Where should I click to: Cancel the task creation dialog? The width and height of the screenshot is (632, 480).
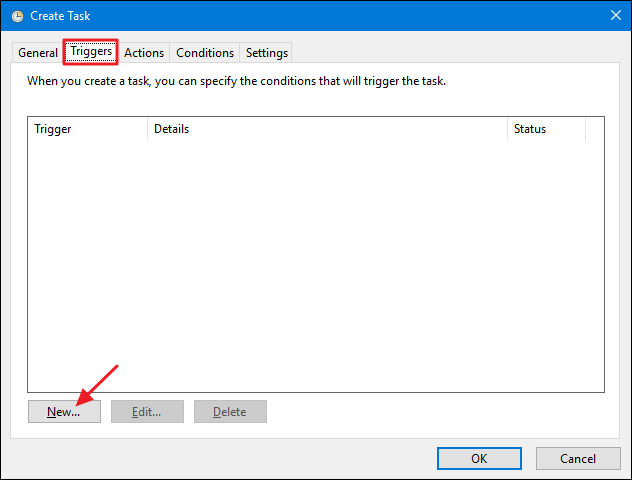[578, 458]
